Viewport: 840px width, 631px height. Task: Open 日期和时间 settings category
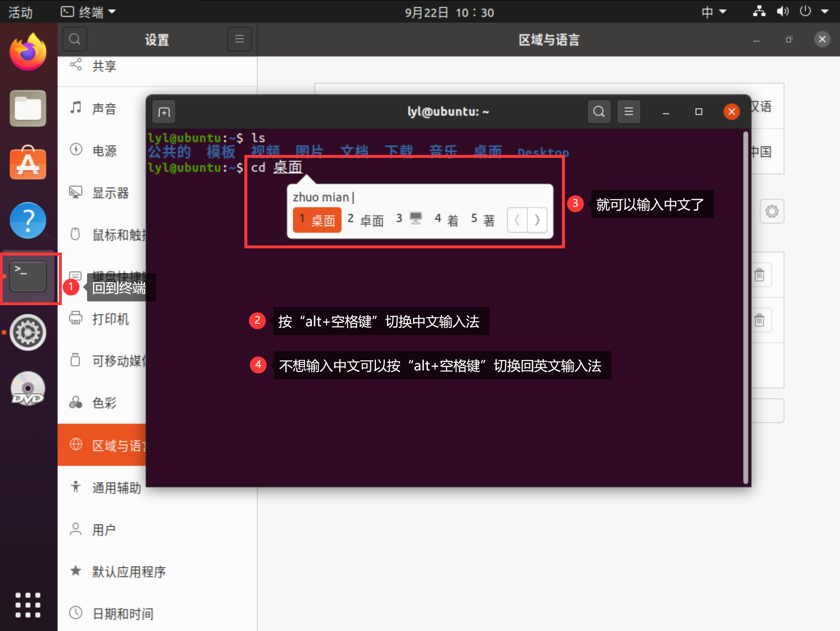tap(123, 613)
